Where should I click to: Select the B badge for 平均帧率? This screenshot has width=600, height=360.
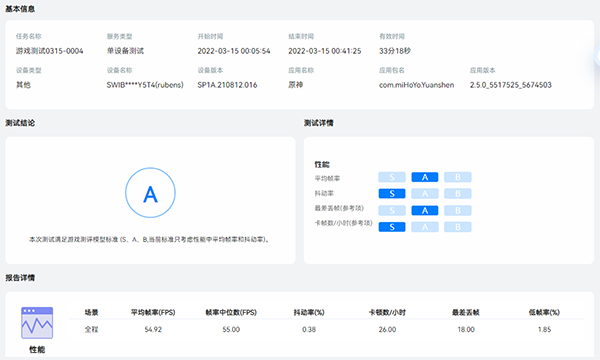click(458, 177)
